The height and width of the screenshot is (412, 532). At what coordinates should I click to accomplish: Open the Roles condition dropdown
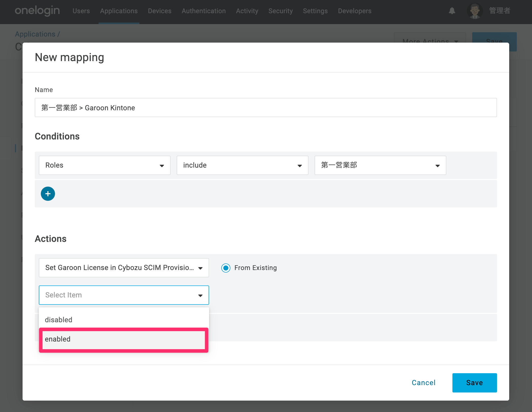105,165
